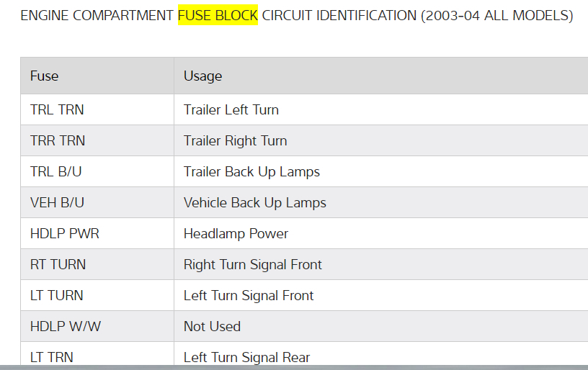Select the LT TURN fuse cell
Screen dimensions: 588x370
pyautogui.click(x=56, y=295)
